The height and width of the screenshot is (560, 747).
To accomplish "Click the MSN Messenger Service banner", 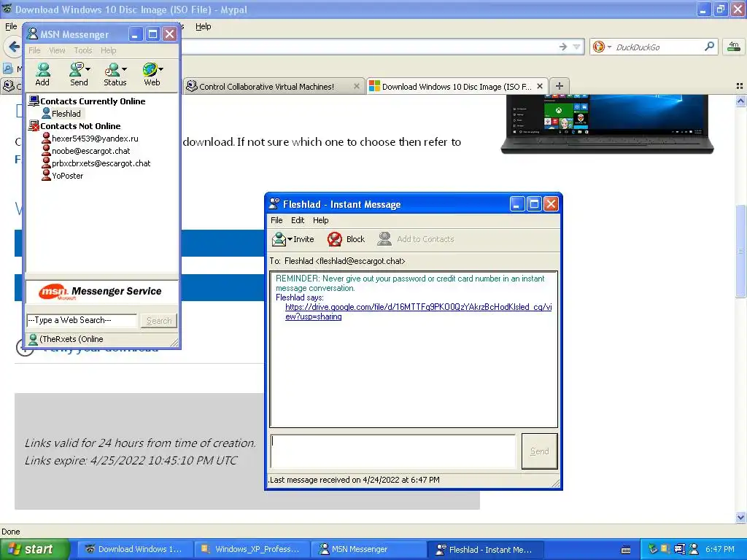I will (x=101, y=292).
